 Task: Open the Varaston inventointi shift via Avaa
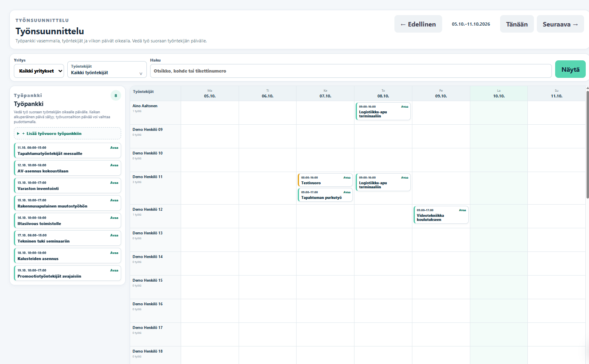point(114,183)
